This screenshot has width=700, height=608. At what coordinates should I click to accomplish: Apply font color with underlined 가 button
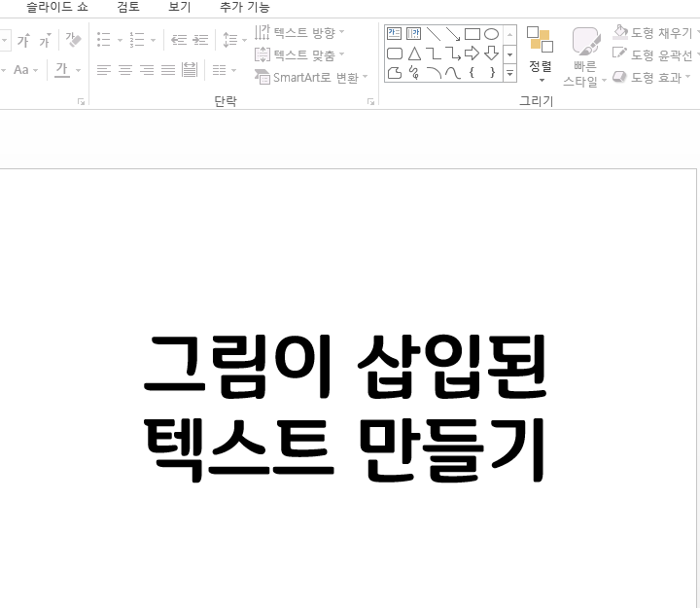pos(62,70)
